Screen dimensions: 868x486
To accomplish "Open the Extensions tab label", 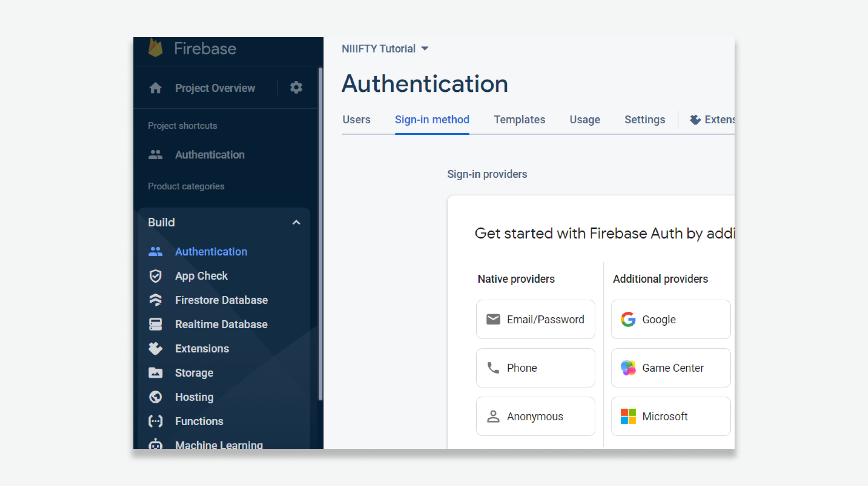I will click(x=719, y=119).
